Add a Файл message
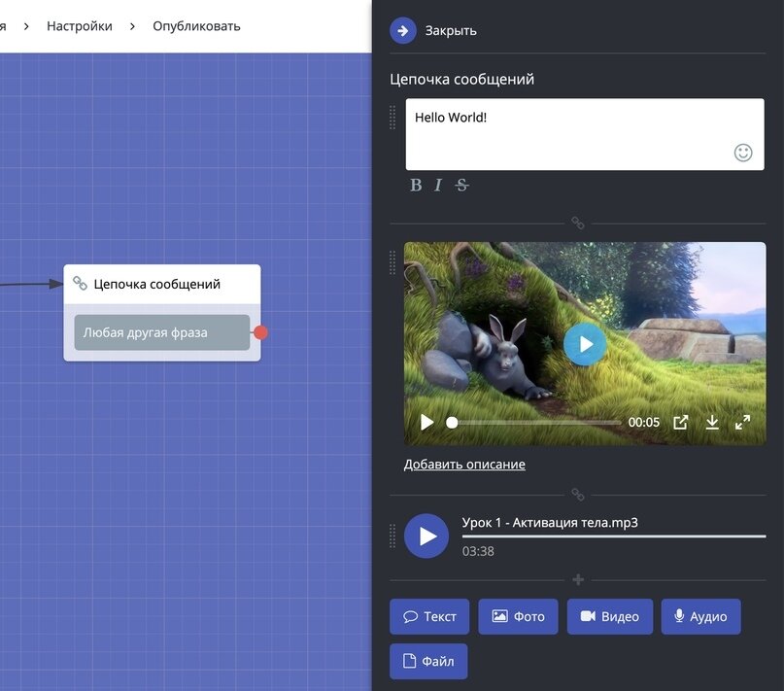This screenshot has width=784, height=691. point(428,662)
